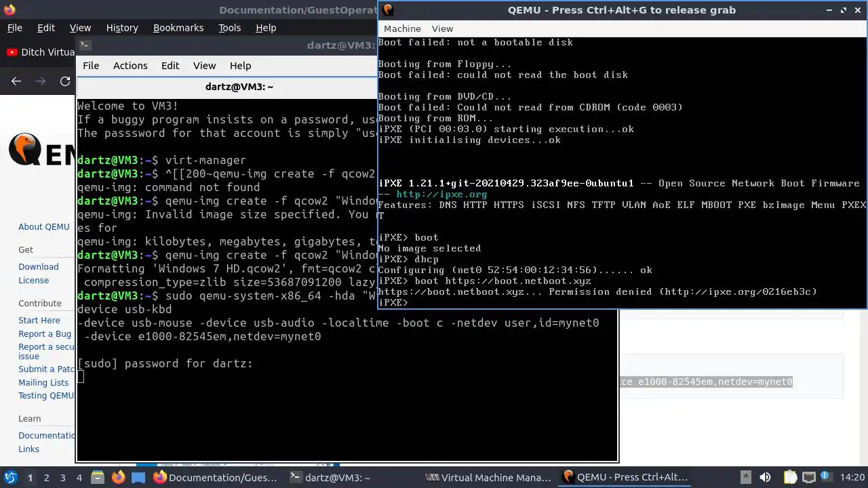Open Firefox View menu

click(80, 28)
